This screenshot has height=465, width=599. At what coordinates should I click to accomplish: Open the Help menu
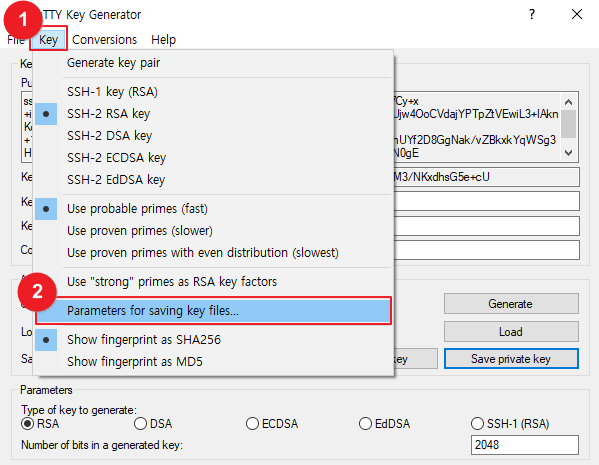pyautogui.click(x=164, y=39)
